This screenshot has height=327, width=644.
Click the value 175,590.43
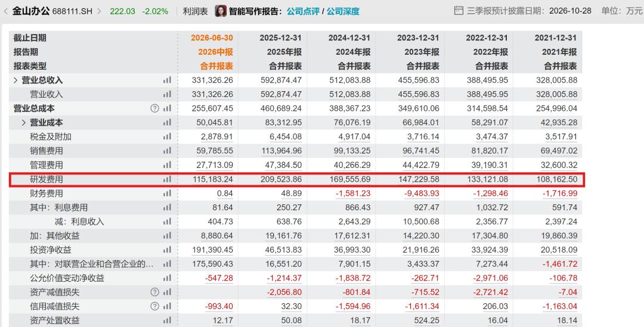coord(212,264)
